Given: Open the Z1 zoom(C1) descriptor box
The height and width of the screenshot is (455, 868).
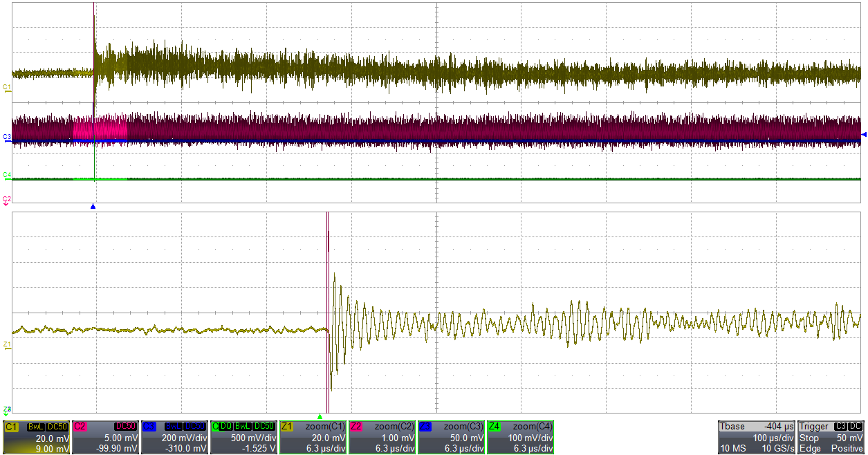Looking at the screenshot, I should pos(313,438).
